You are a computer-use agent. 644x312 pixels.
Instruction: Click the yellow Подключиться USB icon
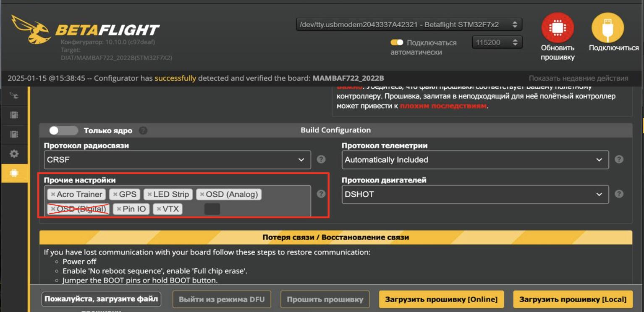coord(607,28)
